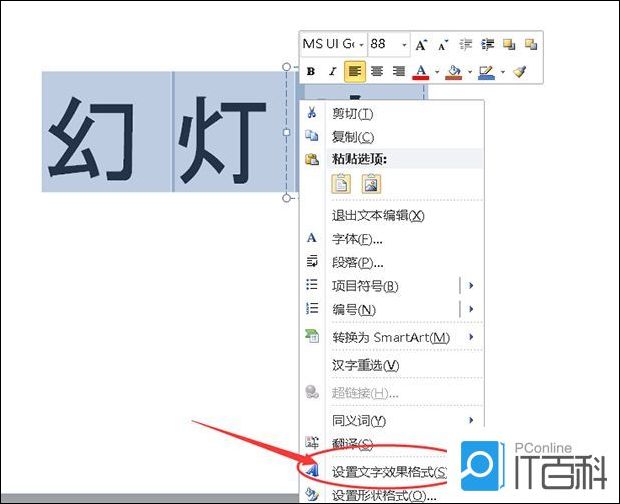Click the middle square sizing handle
This screenshot has height=504, width=620.
(x=287, y=132)
